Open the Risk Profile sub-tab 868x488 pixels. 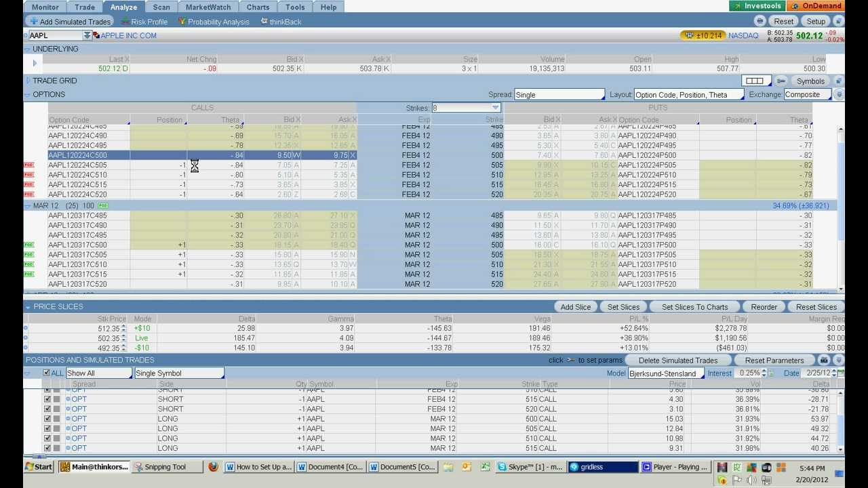[144, 22]
